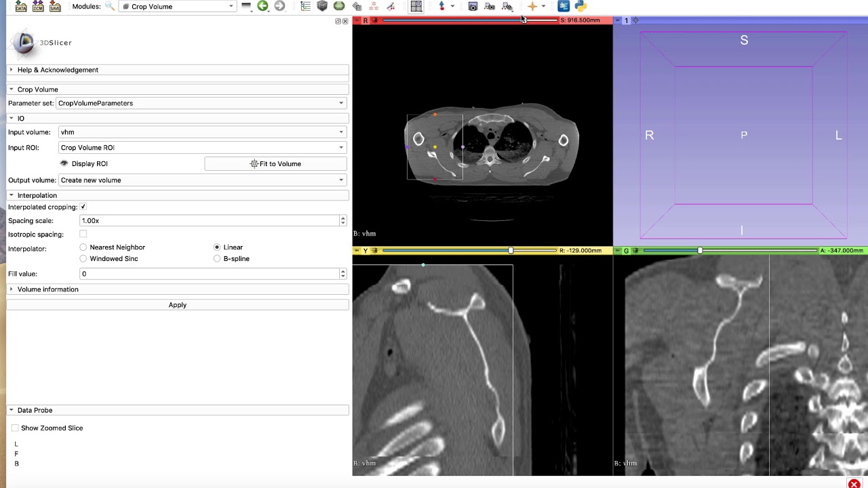Click the view layout grid icon
The height and width of the screenshot is (488, 868).
point(416,6)
